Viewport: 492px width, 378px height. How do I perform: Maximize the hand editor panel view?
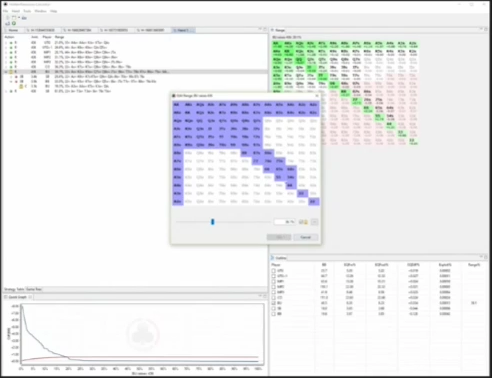265,29
